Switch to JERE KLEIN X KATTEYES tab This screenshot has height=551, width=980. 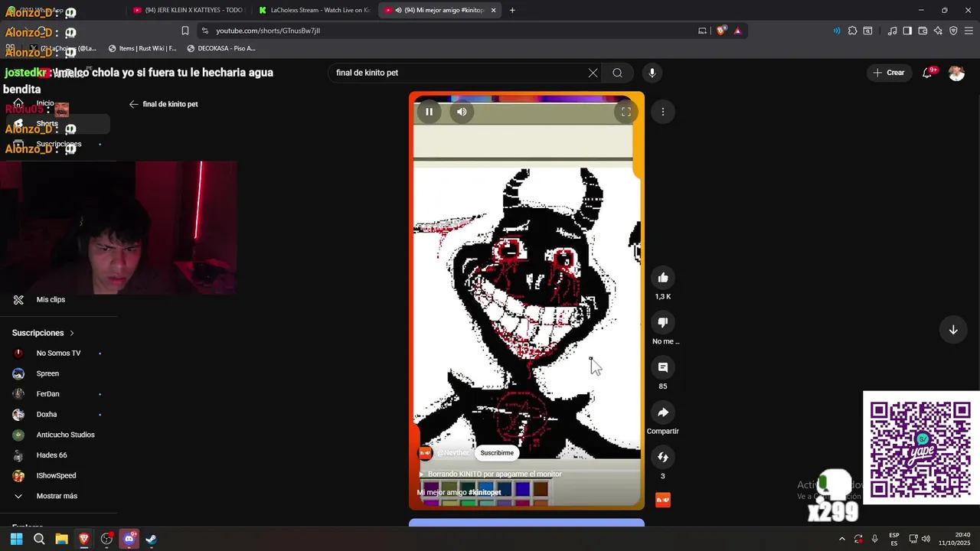pyautogui.click(x=188, y=10)
